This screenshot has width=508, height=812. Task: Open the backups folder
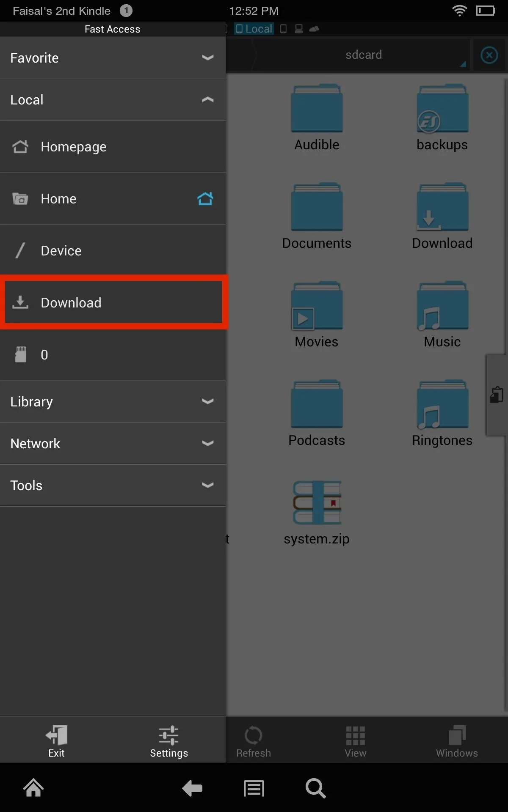(442, 118)
